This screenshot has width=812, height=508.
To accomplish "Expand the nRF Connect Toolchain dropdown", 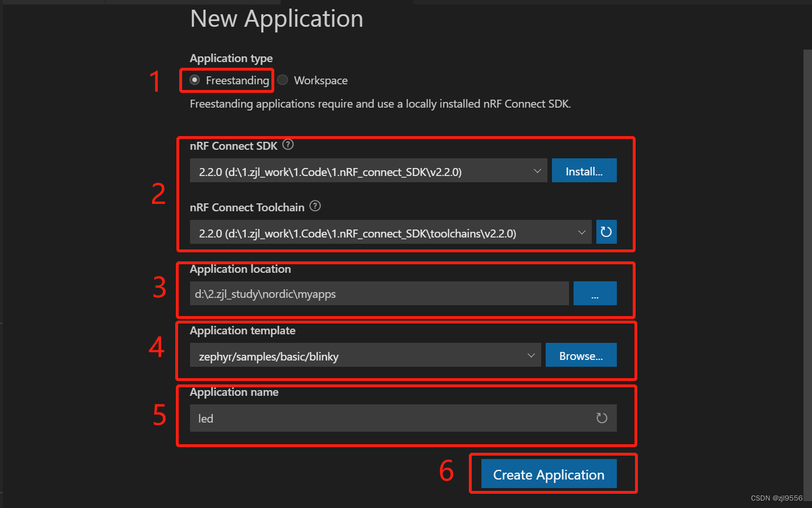I will [x=391, y=232].
